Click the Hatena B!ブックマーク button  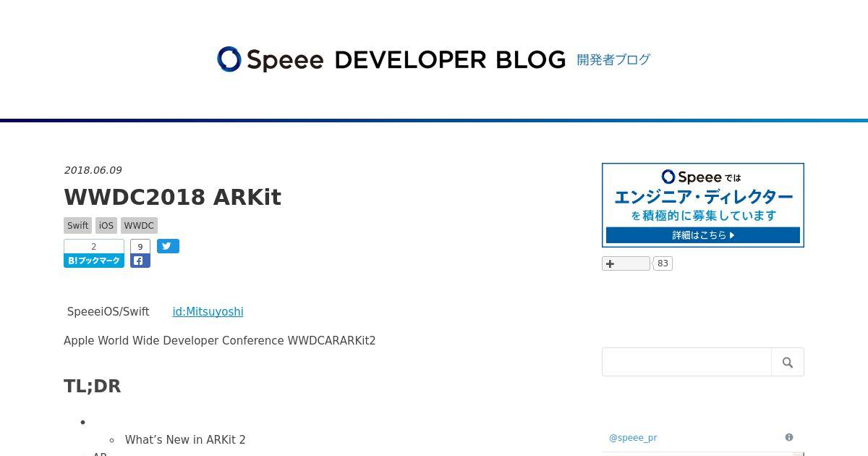click(94, 261)
